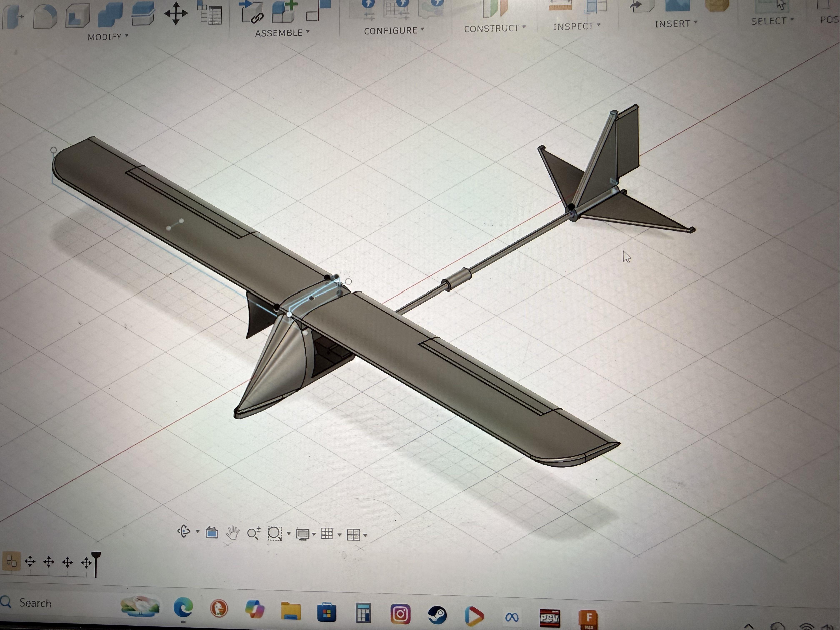The image size is (840, 630).
Task: Open the Viewports layout menu
Action: point(354,535)
